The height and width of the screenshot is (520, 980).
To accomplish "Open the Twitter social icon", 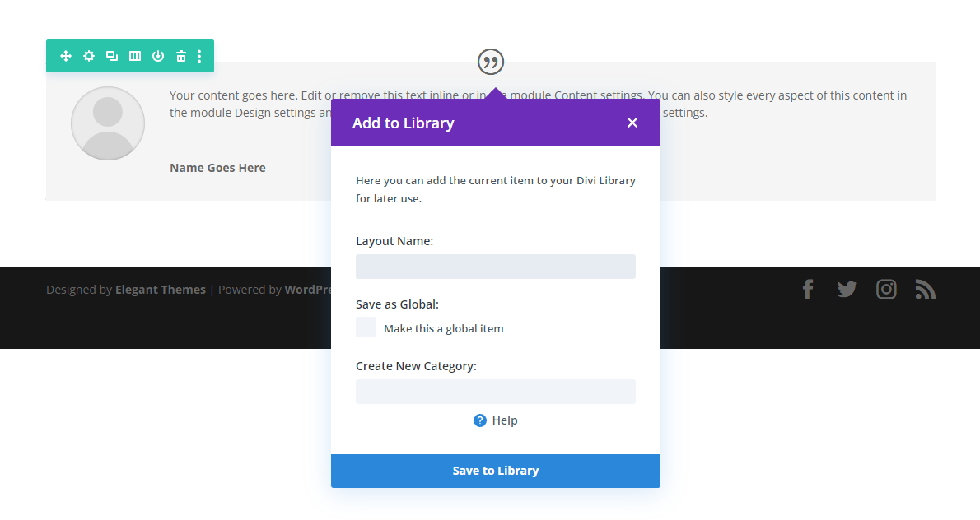I will coord(847,289).
